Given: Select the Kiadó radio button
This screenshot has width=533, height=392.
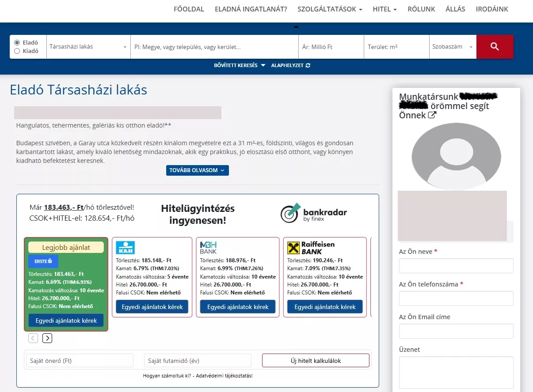Looking at the screenshot, I should coord(17,51).
